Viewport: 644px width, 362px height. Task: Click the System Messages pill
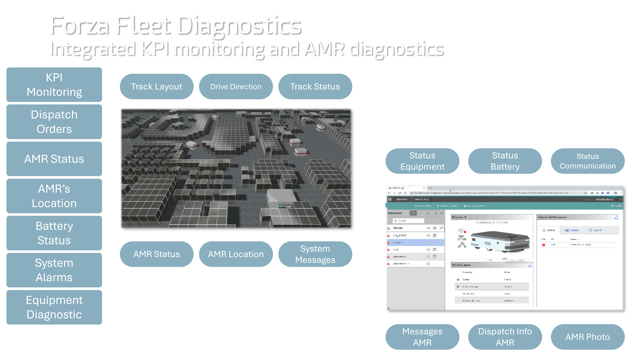point(315,254)
